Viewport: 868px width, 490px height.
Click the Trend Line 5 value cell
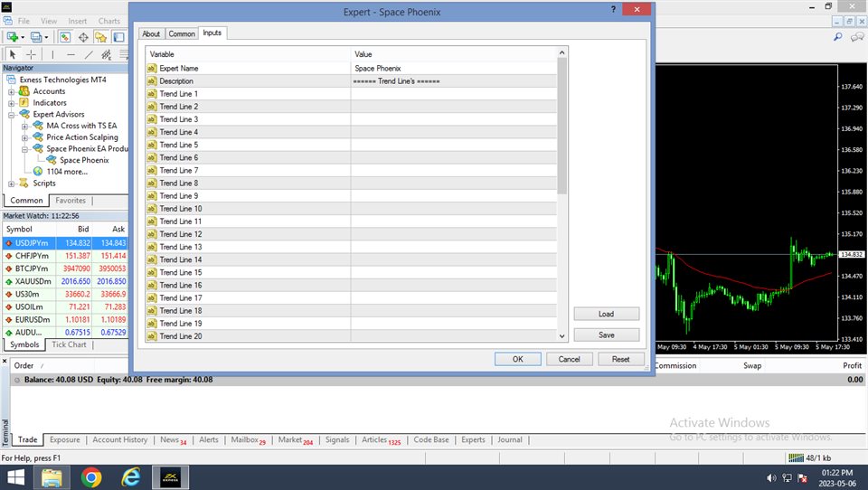coord(453,145)
